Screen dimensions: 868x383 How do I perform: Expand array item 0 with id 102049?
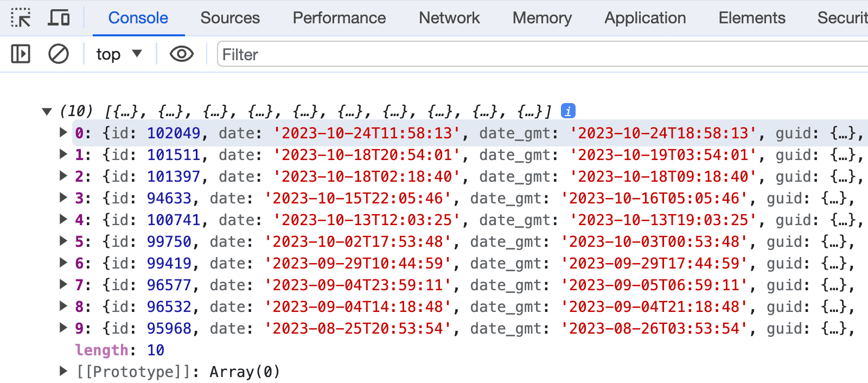click(63, 132)
